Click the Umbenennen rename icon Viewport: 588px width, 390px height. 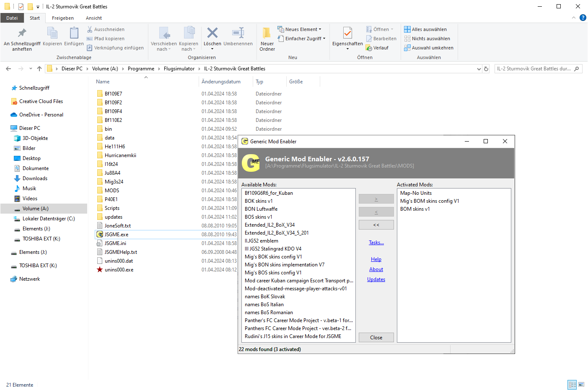tap(238, 34)
